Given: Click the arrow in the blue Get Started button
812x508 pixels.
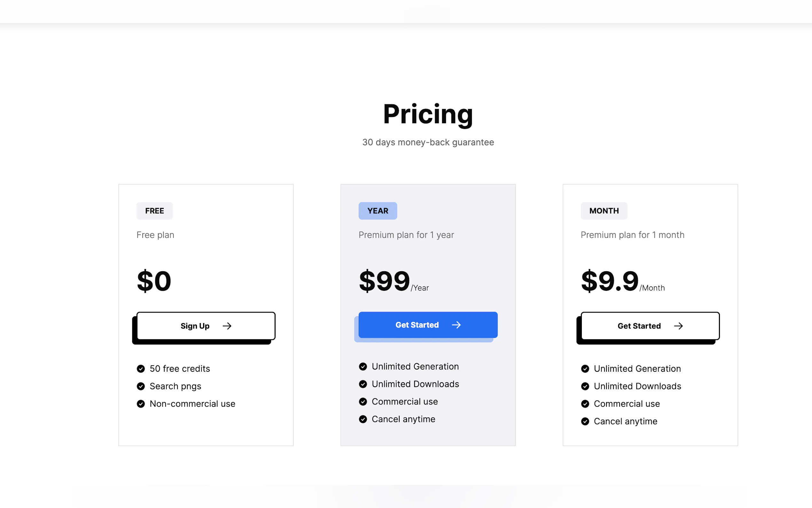Looking at the screenshot, I should (456, 325).
